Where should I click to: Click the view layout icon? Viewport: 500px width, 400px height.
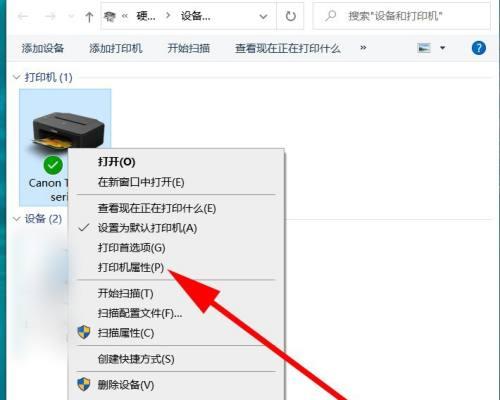[x=424, y=48]
